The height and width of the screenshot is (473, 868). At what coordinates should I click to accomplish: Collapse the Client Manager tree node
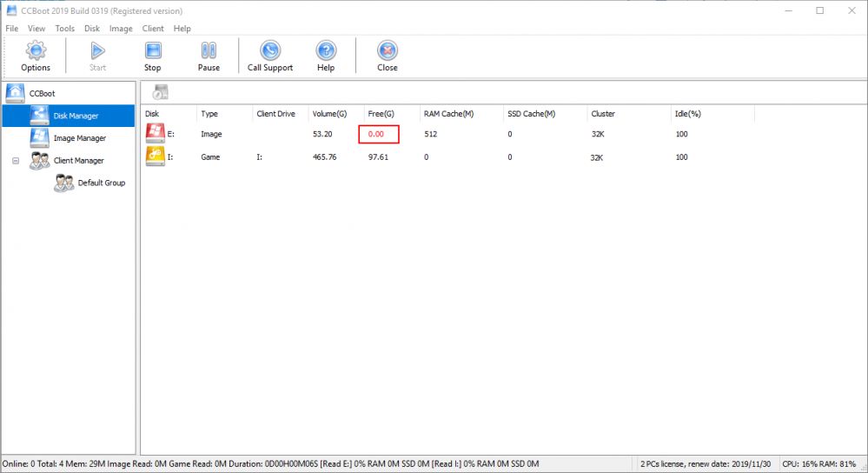pos(16,161)
